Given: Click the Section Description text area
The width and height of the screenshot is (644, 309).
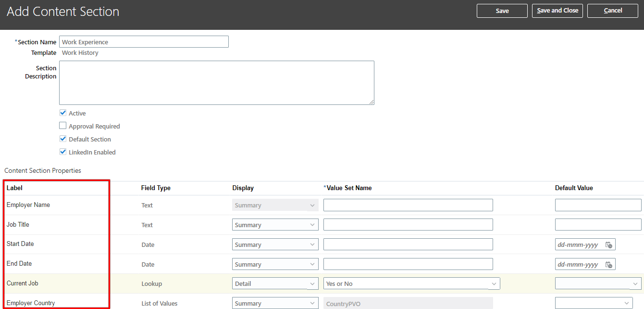Looking at the screenshot, I should pyautogui.click(x=216, y=82).
